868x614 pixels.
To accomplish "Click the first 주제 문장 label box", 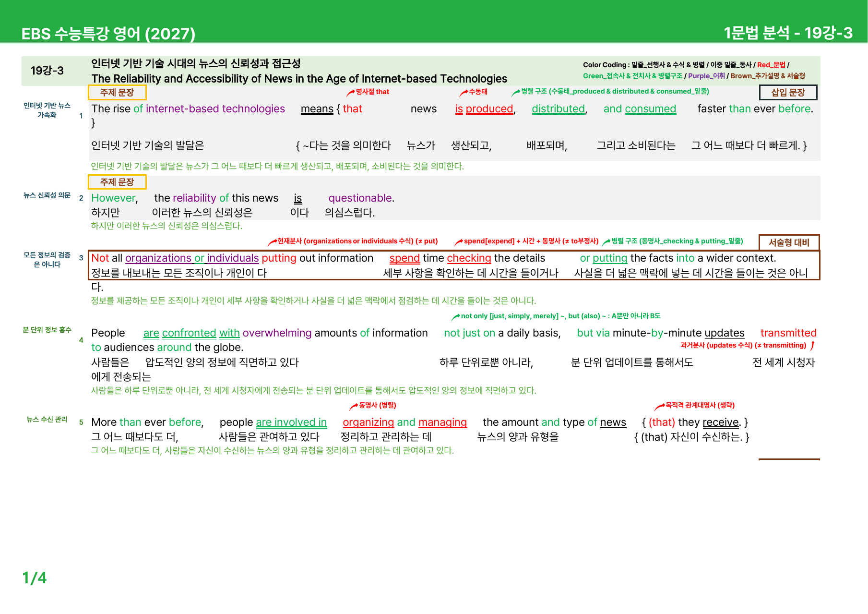I will tap(117, 92).
